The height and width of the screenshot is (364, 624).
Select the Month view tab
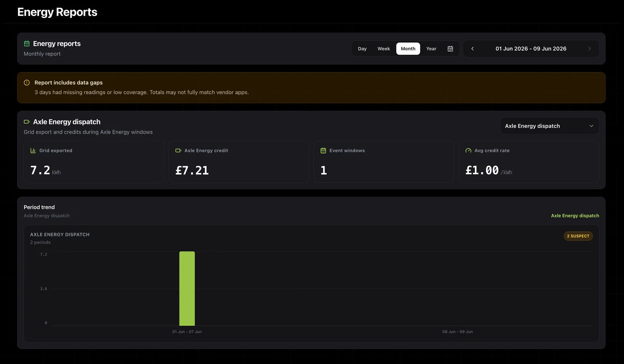[408, 49]
